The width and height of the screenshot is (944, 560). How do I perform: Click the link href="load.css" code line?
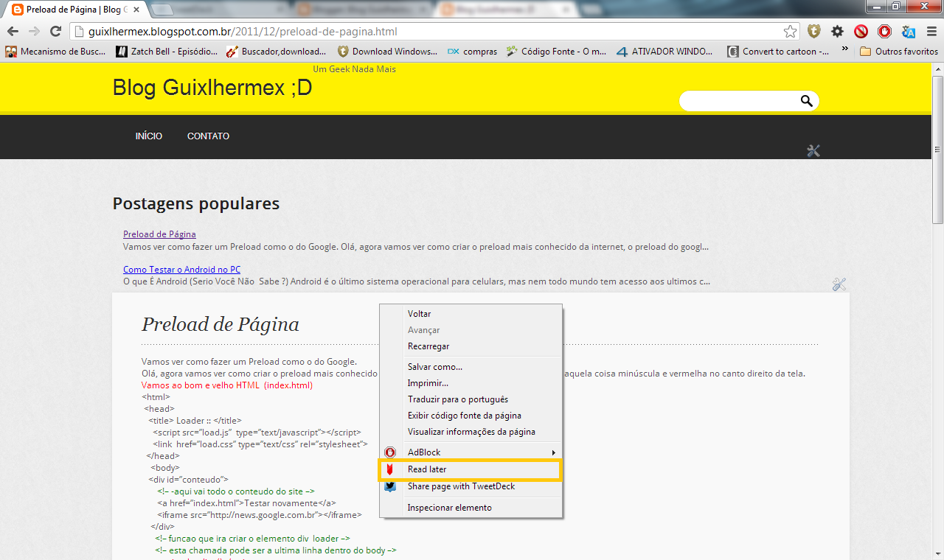[260, 444]
